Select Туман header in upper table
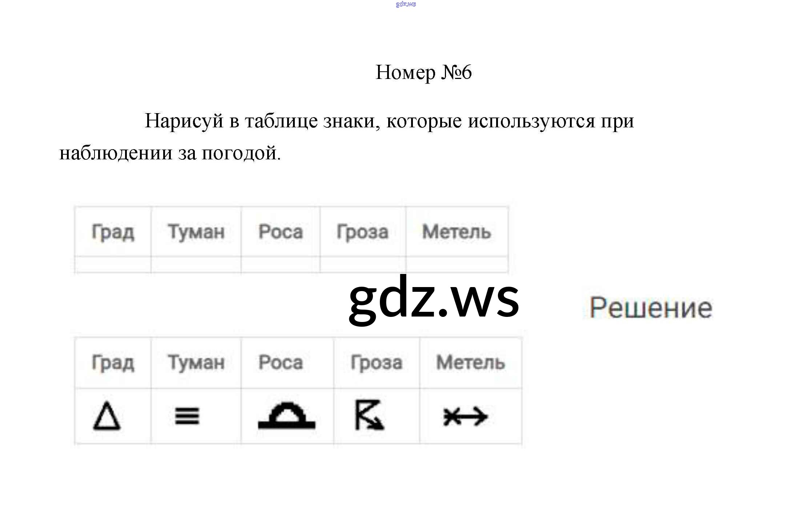The height and width of the screenshot is (505, 812). (196, 232)
